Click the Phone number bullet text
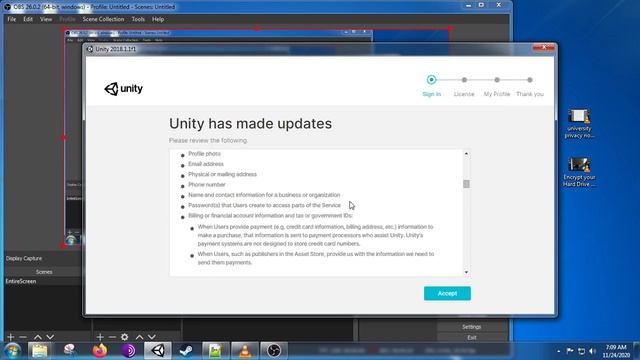This screenshot has height=360, width=640. click(207, 184)
